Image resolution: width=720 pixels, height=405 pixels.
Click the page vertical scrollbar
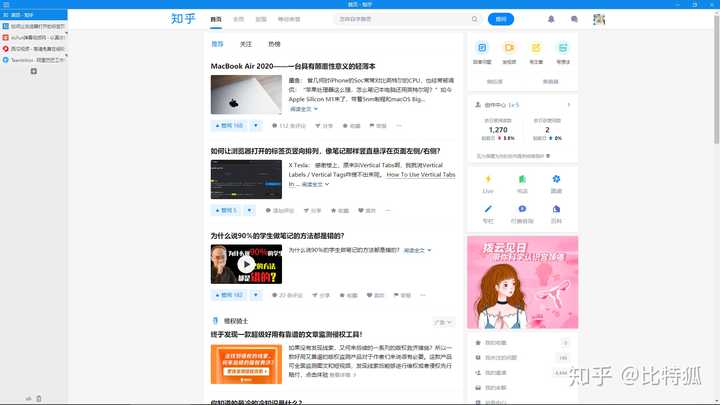(x=716, y=80)
